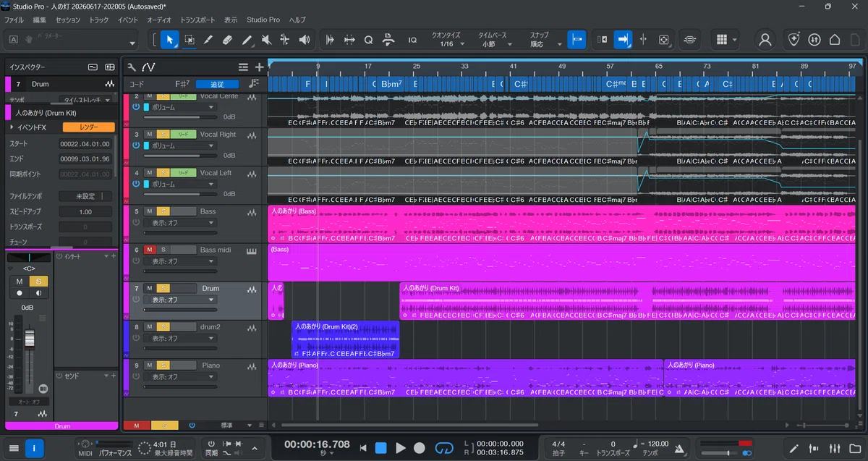Open the grid view options icon
Viewport: 868px width, 461px height.
(x=722, y=40)
